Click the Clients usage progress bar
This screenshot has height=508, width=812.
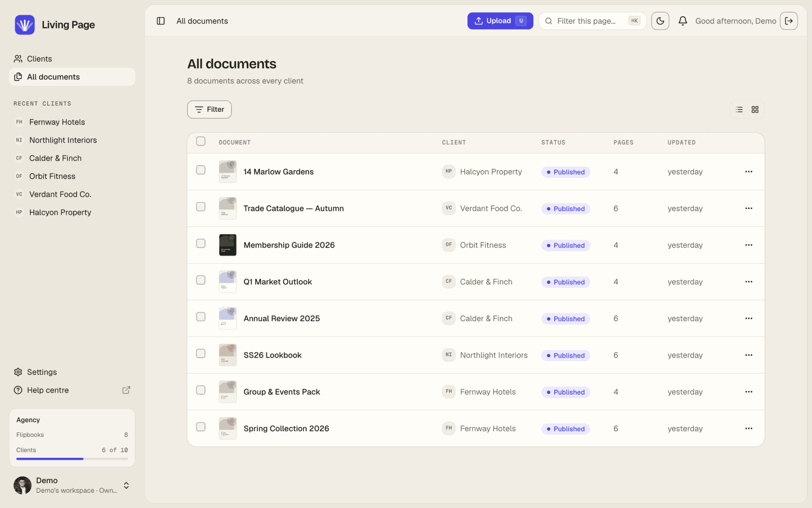click(x=72, y=459)
